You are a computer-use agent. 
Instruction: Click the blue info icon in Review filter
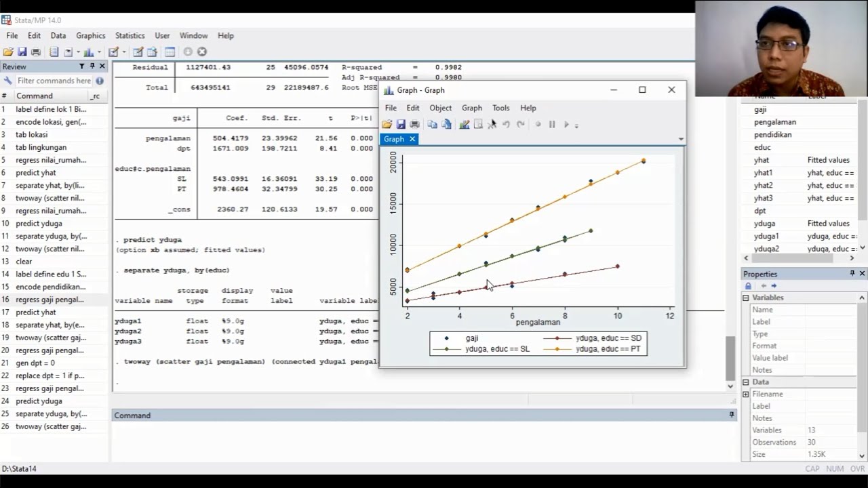click(x=98, y=81)
